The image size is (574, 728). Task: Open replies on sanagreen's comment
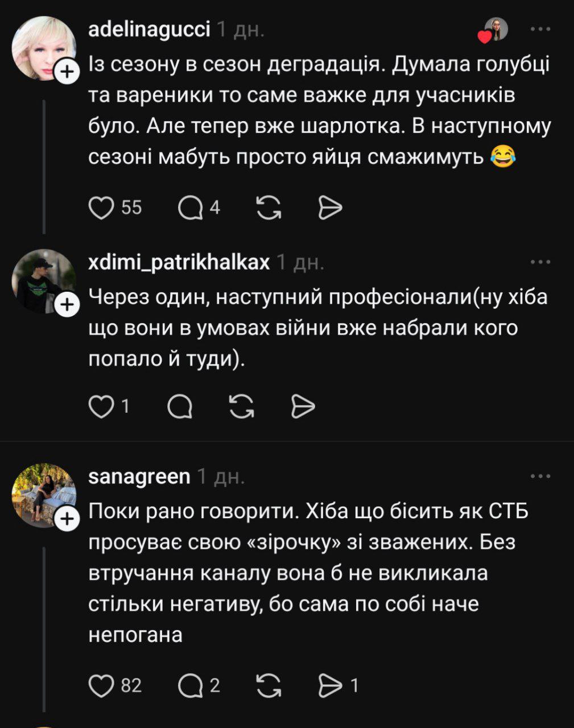(191, 686)
